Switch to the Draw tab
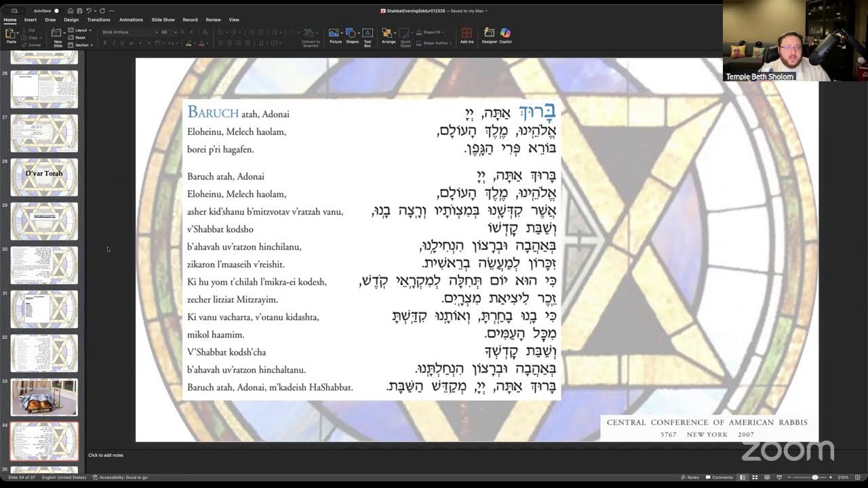 (50, 20)
